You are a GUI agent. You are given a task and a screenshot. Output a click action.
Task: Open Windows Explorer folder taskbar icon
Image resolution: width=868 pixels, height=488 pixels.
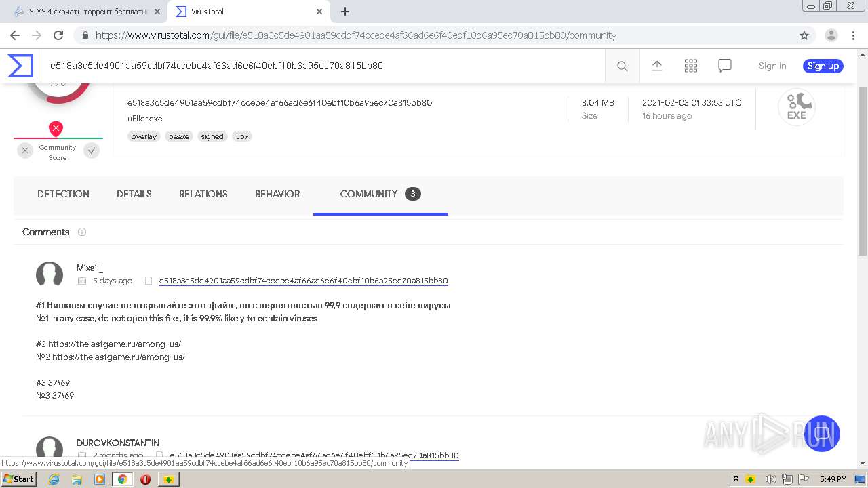(77, 479)
